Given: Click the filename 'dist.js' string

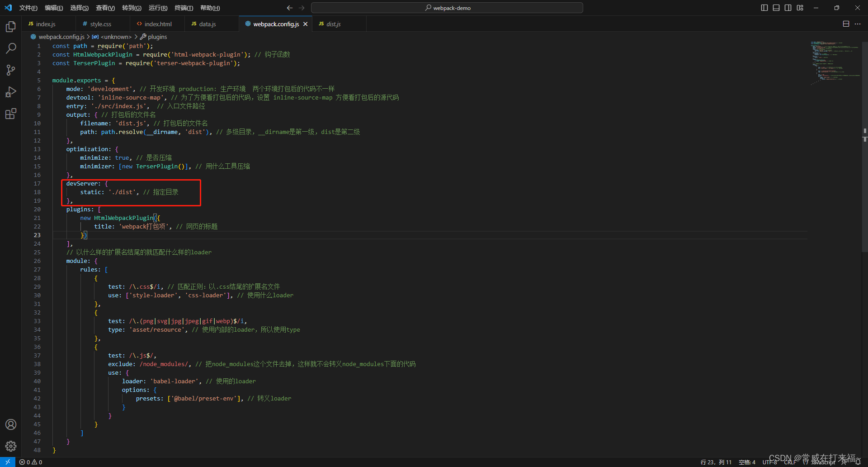Looking at the screenshot, I should (131, 123).
